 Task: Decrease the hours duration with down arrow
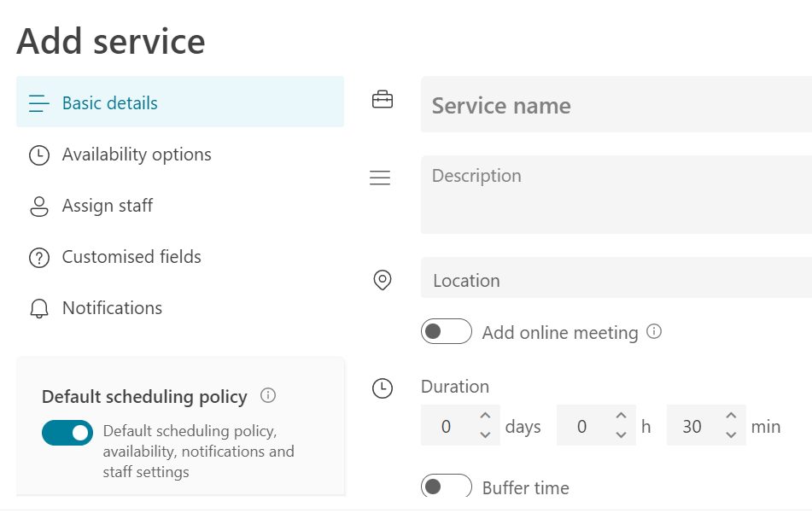click(621, 435)
